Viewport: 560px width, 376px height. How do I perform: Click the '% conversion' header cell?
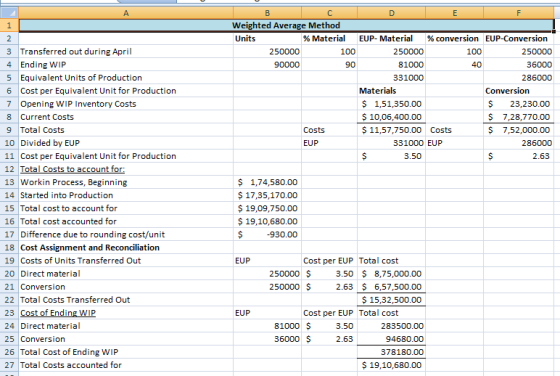[455, 39]
